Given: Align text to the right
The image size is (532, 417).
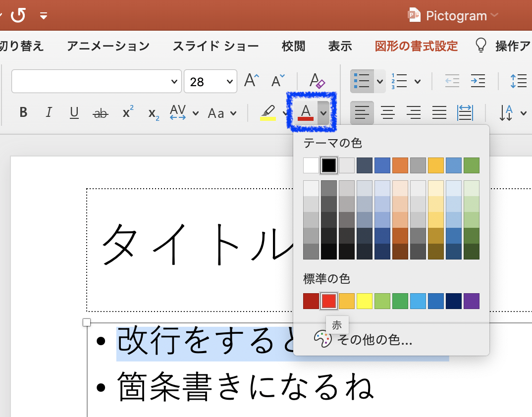Looking at the screenshot, I should coord(414,112).
